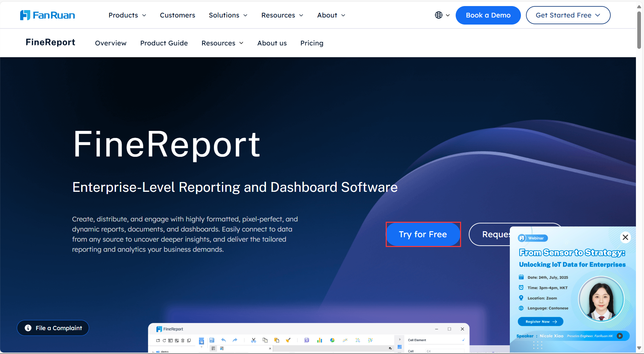Click the Save icon in FineReport designer
This screenshot has width=644, height=354.
coord(212,340)
